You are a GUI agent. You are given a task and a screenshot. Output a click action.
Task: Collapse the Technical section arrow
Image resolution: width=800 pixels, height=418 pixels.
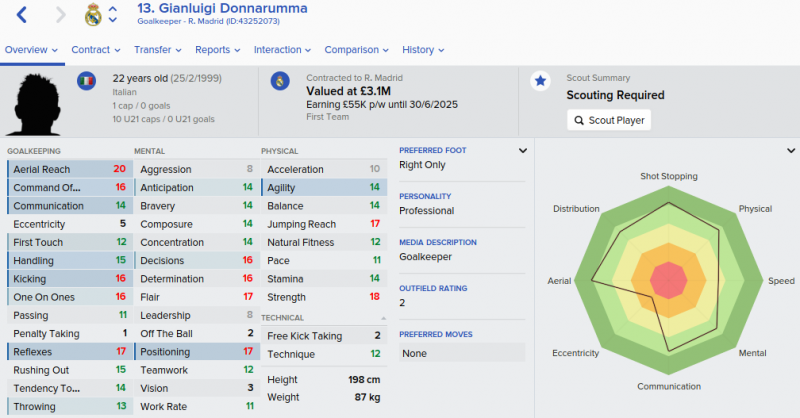[x=383, y=318]
